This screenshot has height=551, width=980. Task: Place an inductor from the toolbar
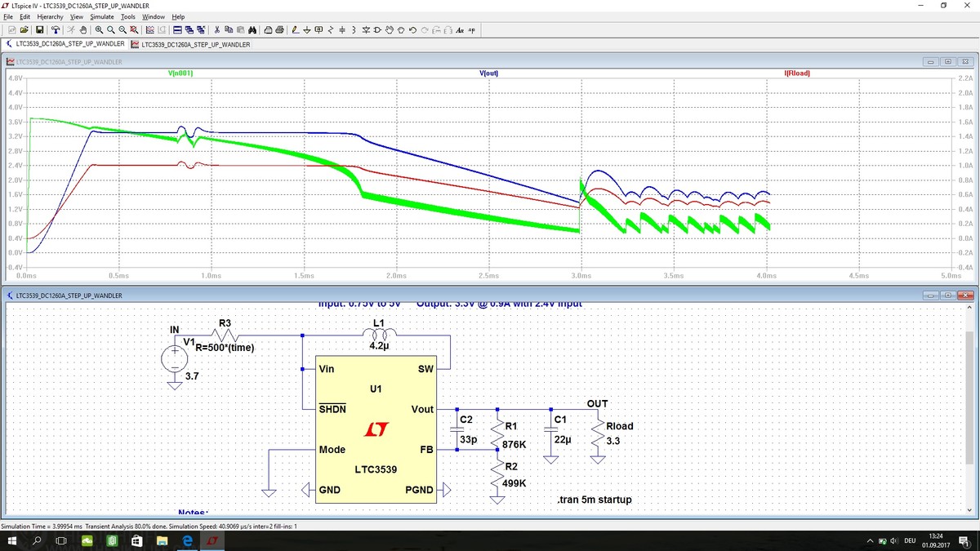(354, 30)
